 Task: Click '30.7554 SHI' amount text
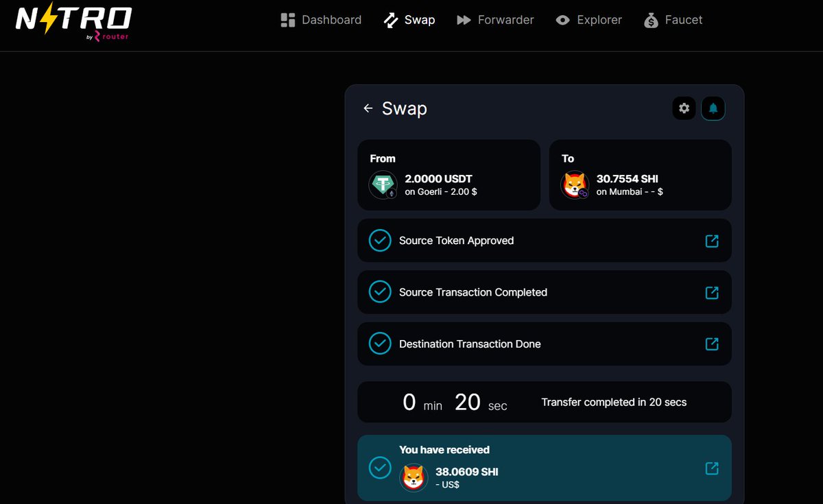tap(628, 179)
